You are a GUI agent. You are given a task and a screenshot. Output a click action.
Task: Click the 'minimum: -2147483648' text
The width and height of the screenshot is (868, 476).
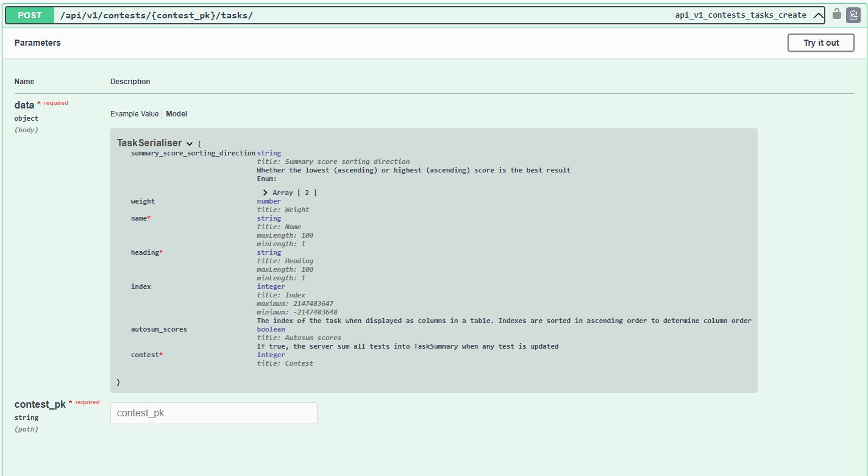(x=297, y=312)
